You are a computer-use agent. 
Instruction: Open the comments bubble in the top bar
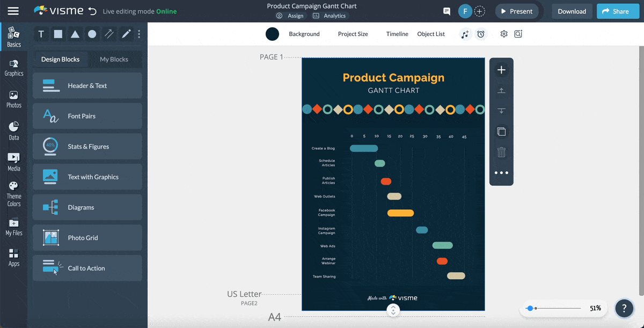tap(447, 11)
